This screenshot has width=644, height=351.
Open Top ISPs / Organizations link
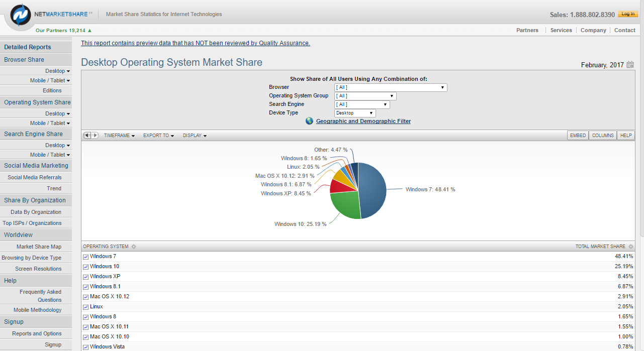pos(32,223)
